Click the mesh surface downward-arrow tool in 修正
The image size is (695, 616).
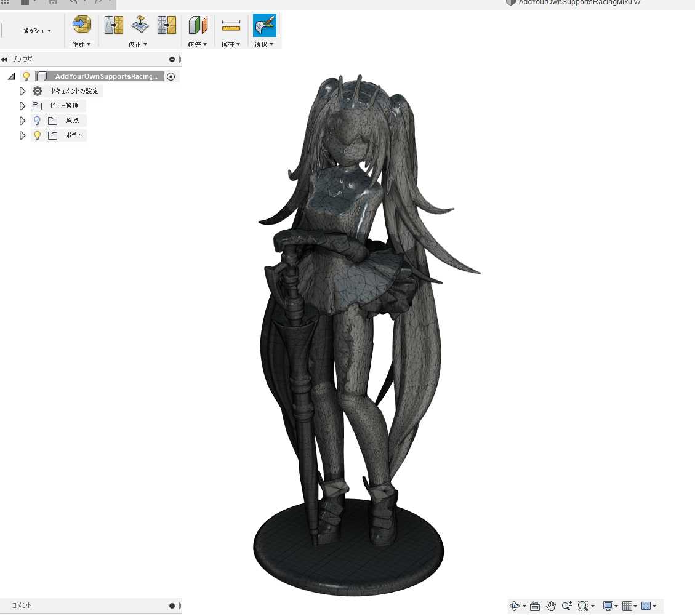point(140,25)
